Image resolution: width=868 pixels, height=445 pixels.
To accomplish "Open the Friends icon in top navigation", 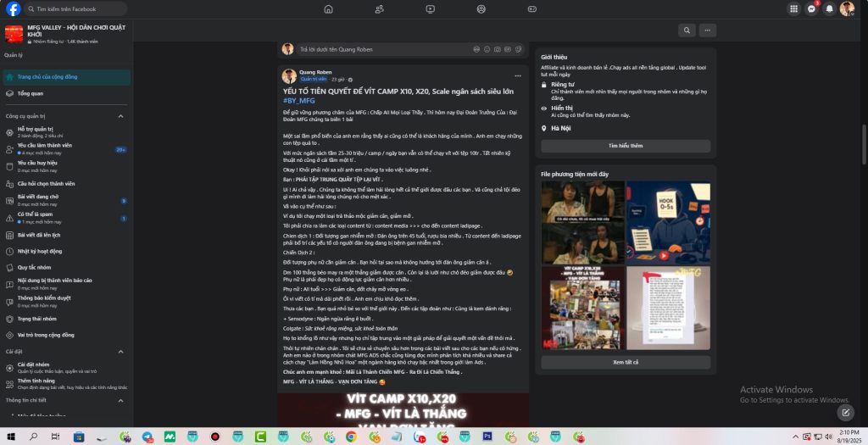I will (x=379, y=8).
